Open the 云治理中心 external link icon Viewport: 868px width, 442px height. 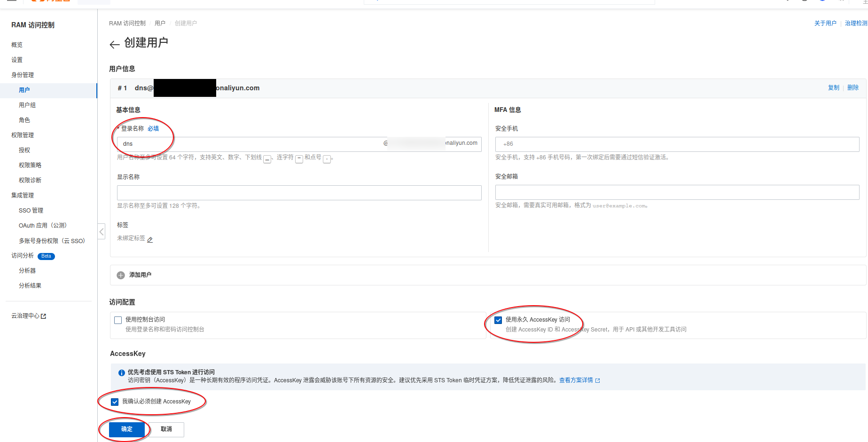point(44,316)
